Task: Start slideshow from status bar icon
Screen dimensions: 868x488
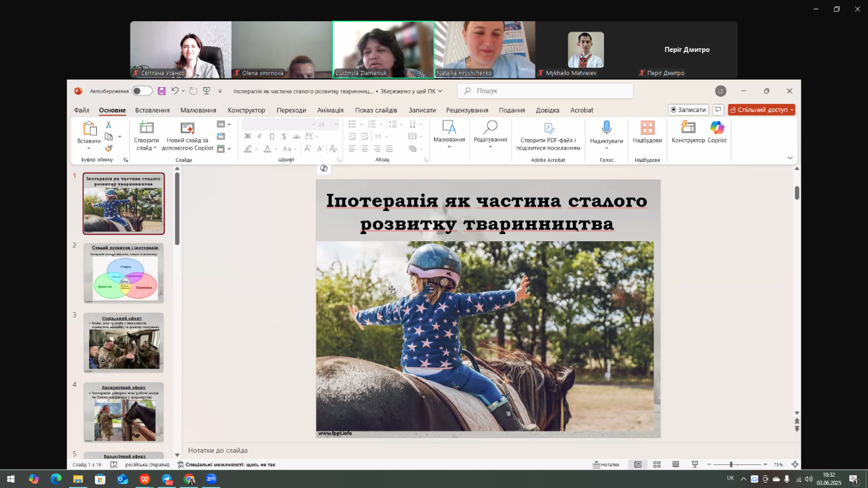Action: click(695, 464)
